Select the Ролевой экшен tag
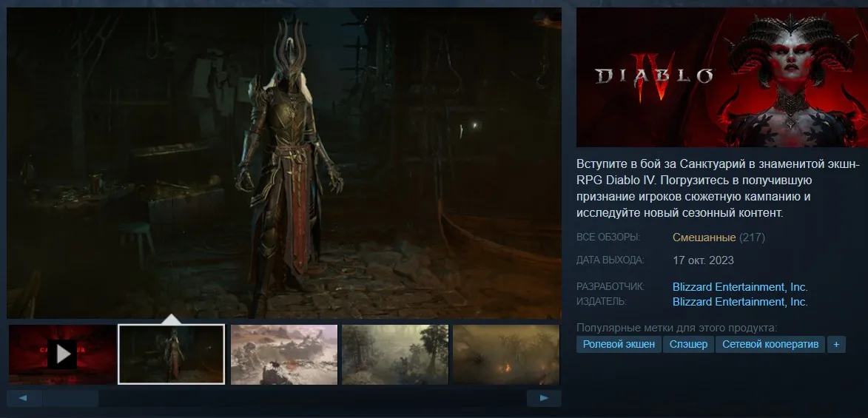This screenshot has width=868, height=418. tap(619, 344)
